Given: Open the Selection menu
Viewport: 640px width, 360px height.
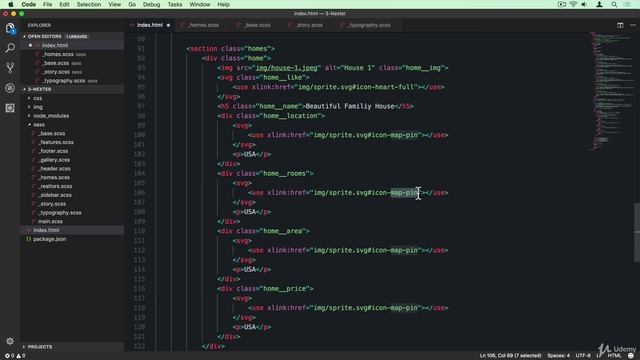Looking at the screenshot, I should [x=89, y=4].
